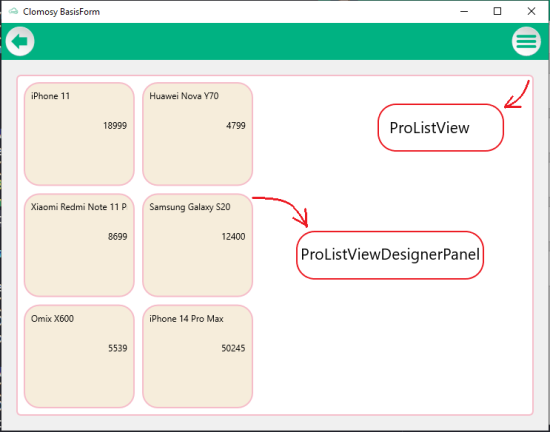This screenshot has height=432, width=550.
Task: Maximize the Clomosy BasisForm window
Action: coord(497,12)
